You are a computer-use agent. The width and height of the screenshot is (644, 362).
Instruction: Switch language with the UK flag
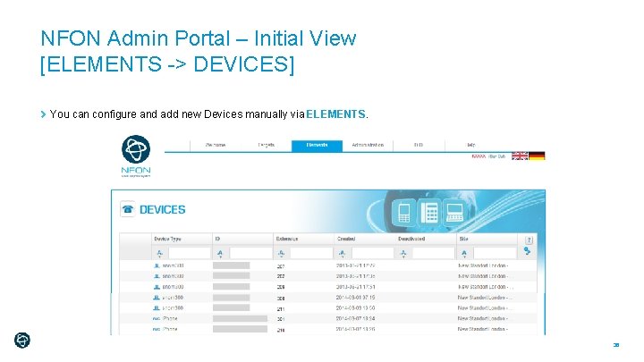[520, 156]
